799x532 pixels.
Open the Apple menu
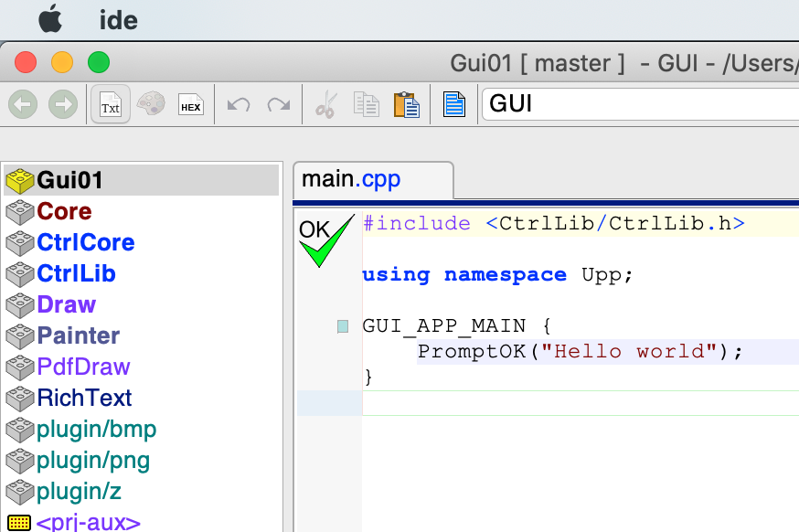[49, 18]
